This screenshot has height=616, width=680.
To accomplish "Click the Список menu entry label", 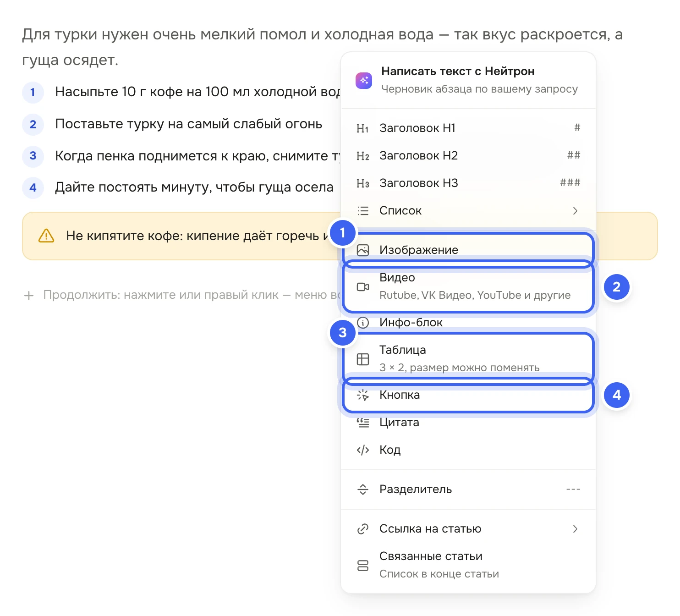I will pos(400,211).
